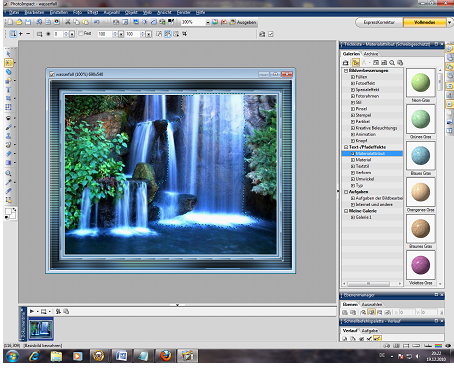This screenshot has width=454, height=375.
Task: Switch to the Archive tab in the gallery panel
Action: tap(371, 54)
